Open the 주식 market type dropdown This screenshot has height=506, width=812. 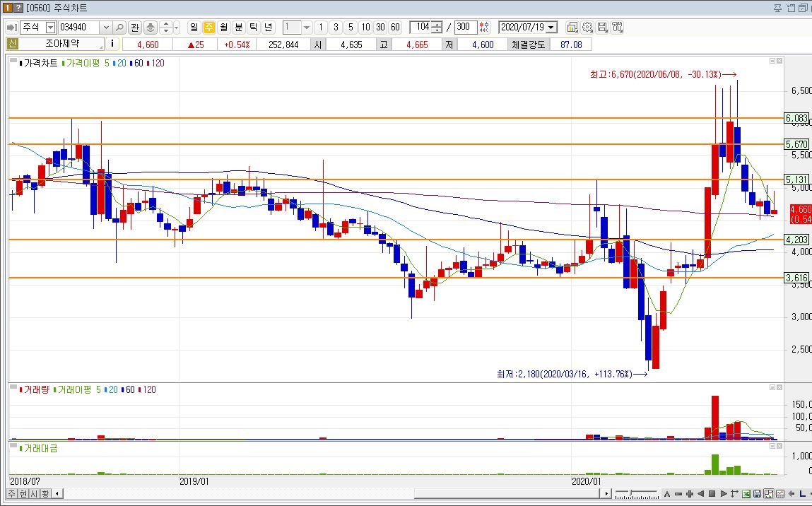[x=51, y=28]
